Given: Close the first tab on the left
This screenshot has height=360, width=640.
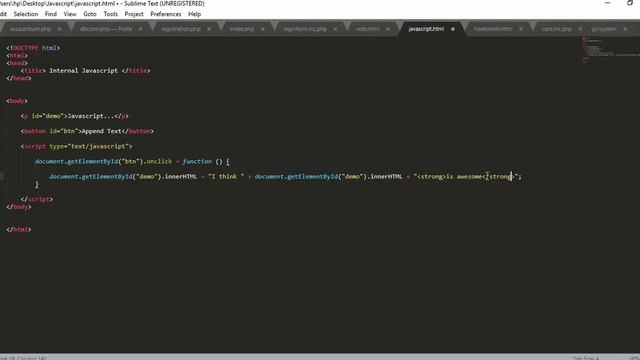Looking at the screenshot, I should [x=60, y=29].
